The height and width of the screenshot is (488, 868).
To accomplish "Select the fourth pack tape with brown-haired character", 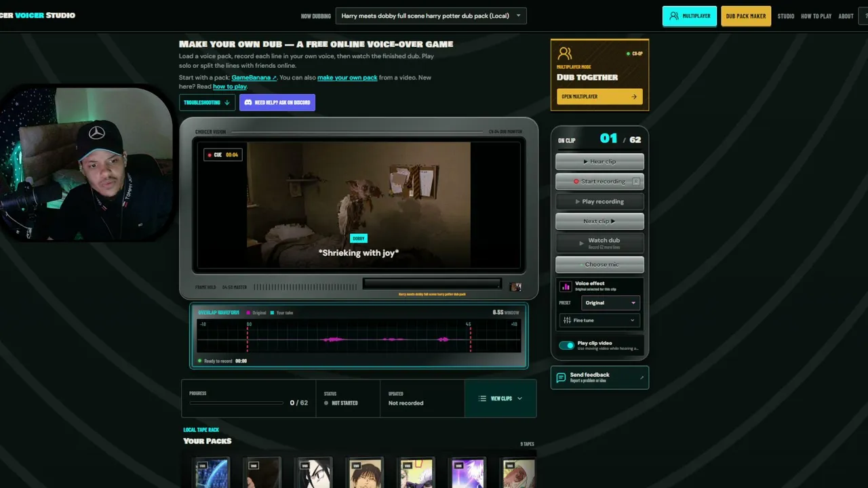I will [x=365, y=472].
